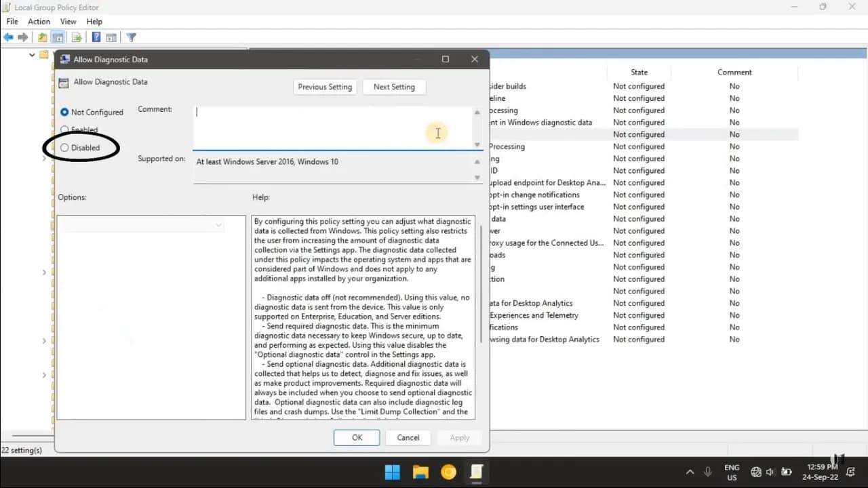Click the back navigation arrow in the toolbar

coord(8,37)
